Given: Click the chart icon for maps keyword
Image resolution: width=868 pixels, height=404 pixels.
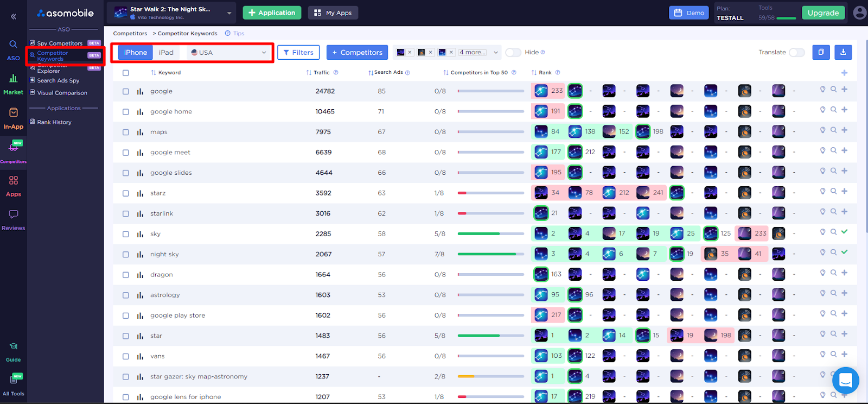Looking at the screenshot, I should 140,132.
